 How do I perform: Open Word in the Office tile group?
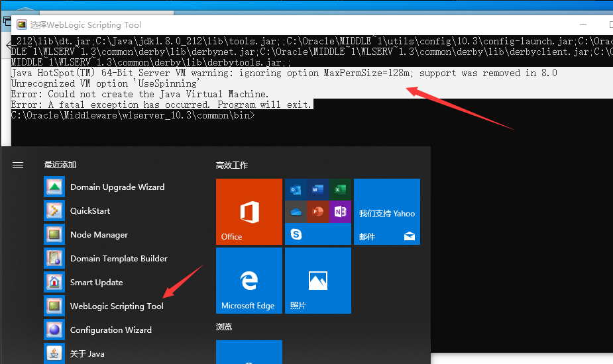coord(318,190)
